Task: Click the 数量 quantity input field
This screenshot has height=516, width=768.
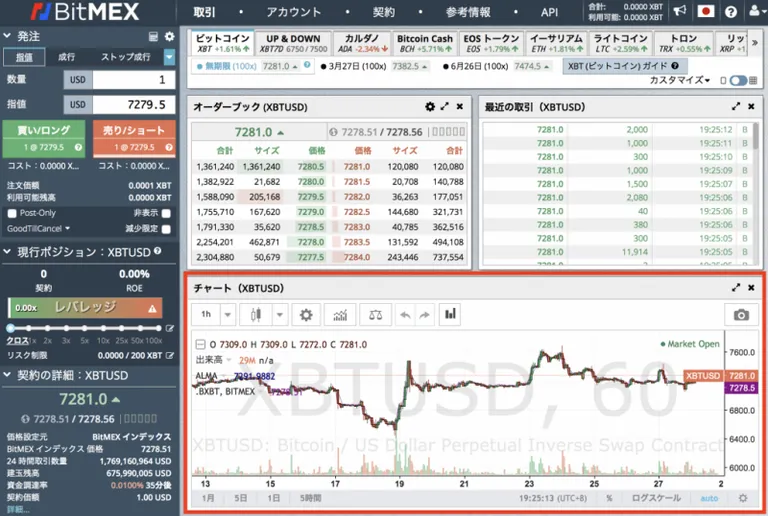Action: (x=134, y=80)
